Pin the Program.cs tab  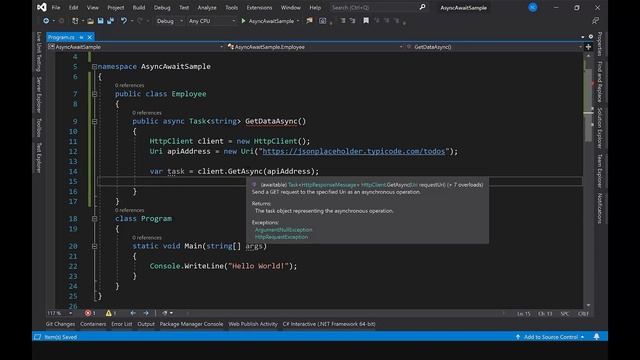tap(82, 37)
